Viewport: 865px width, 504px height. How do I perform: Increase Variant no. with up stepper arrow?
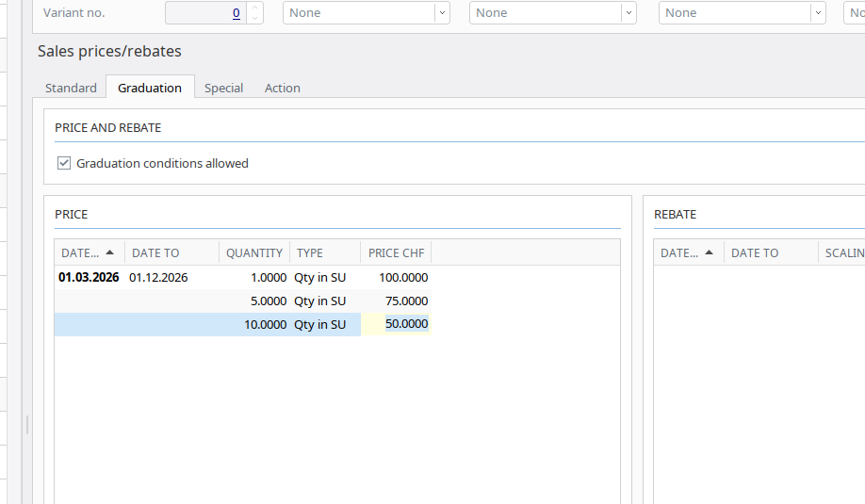pyautogui.click(x=254, y=8)
